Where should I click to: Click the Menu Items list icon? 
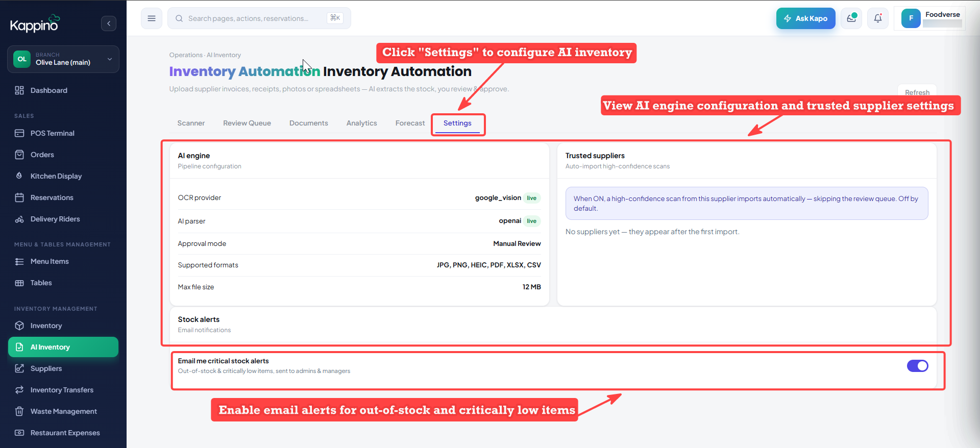pyautogui.click(x=19, y=261)
